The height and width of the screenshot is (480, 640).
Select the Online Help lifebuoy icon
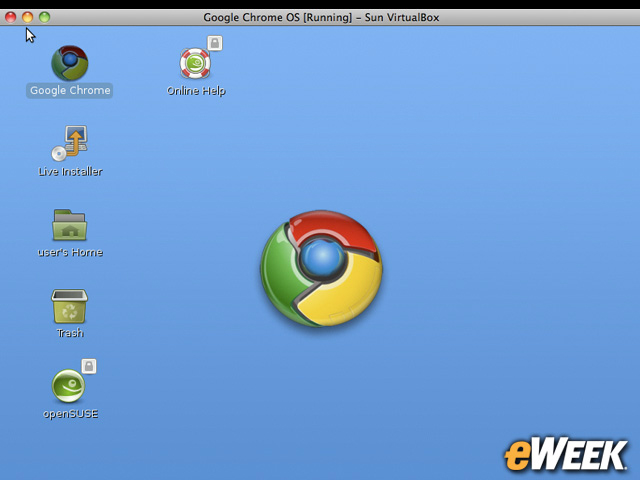click(195, 63)
